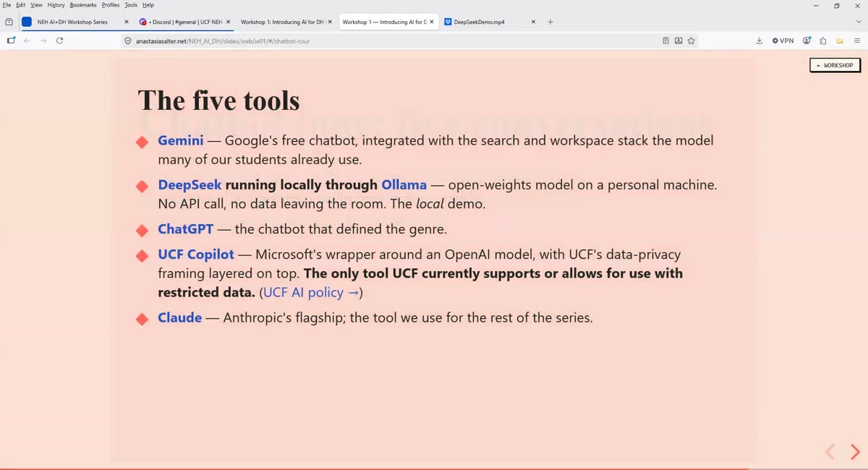Go to the next slide arrow
This screenshot has height=470, width=868.
tap(855, 452)
